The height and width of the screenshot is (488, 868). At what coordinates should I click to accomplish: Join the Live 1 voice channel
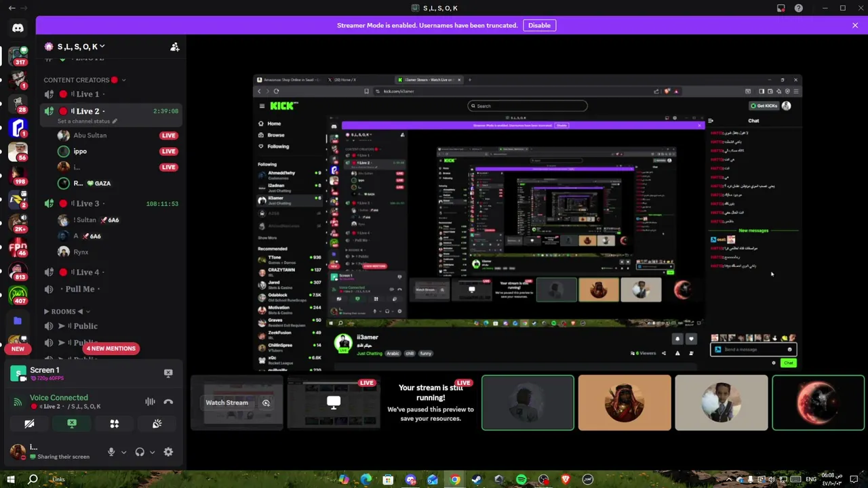[112, 94]
